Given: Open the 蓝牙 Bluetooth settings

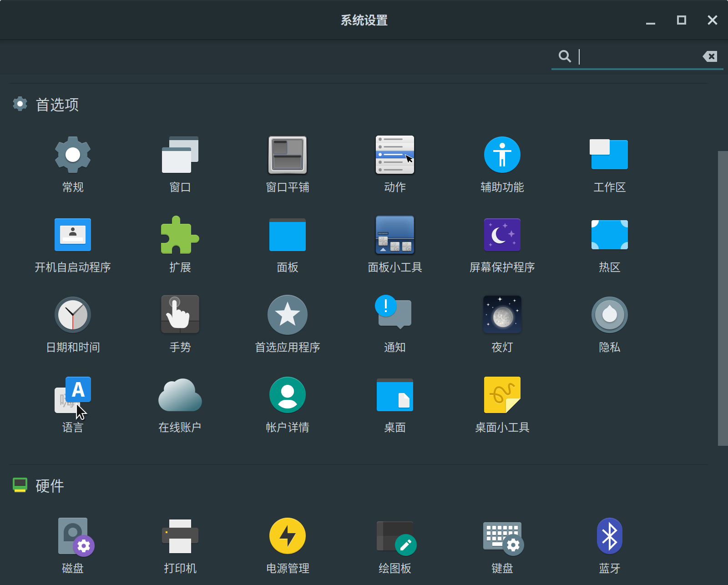Looking at the screenshot, I should tap(609, 536).
